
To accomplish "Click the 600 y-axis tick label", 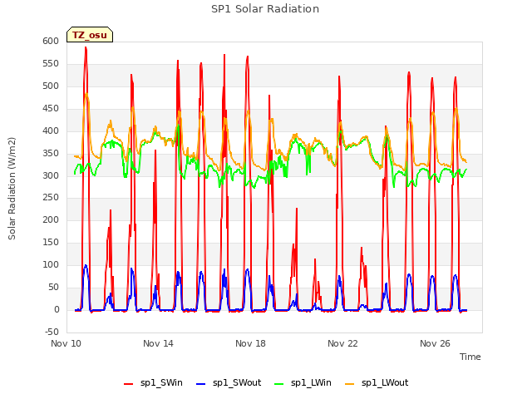I will [51, 41].
